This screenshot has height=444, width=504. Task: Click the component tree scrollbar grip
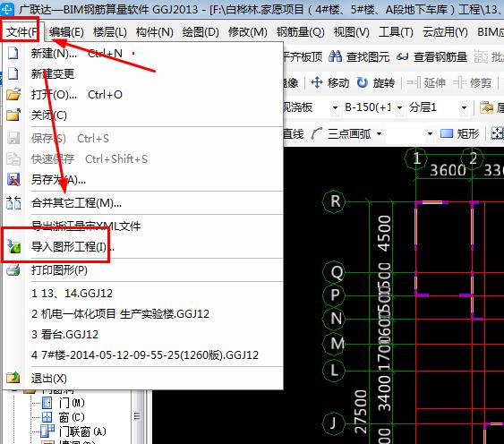coord(137,416)
